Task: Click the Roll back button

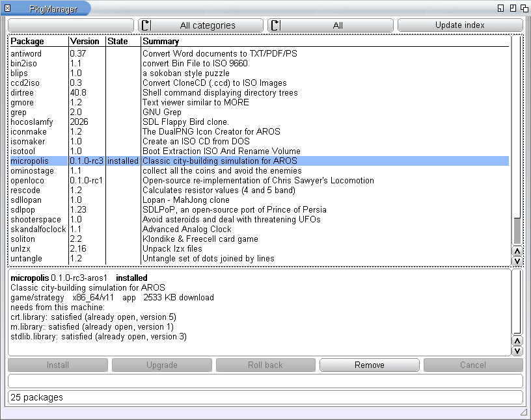Action: pyautogui.click(x=265, y=365)
